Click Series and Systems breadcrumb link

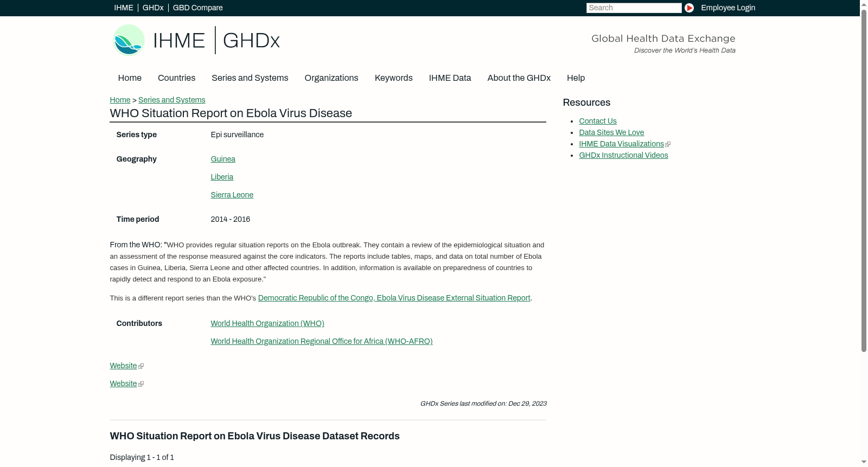click(171, 100)
